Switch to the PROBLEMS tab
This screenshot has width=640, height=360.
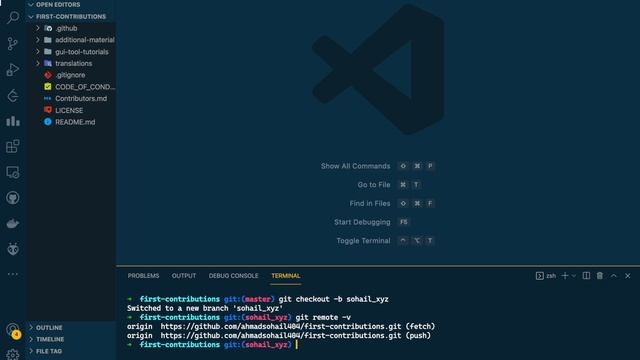coord(143,276)
